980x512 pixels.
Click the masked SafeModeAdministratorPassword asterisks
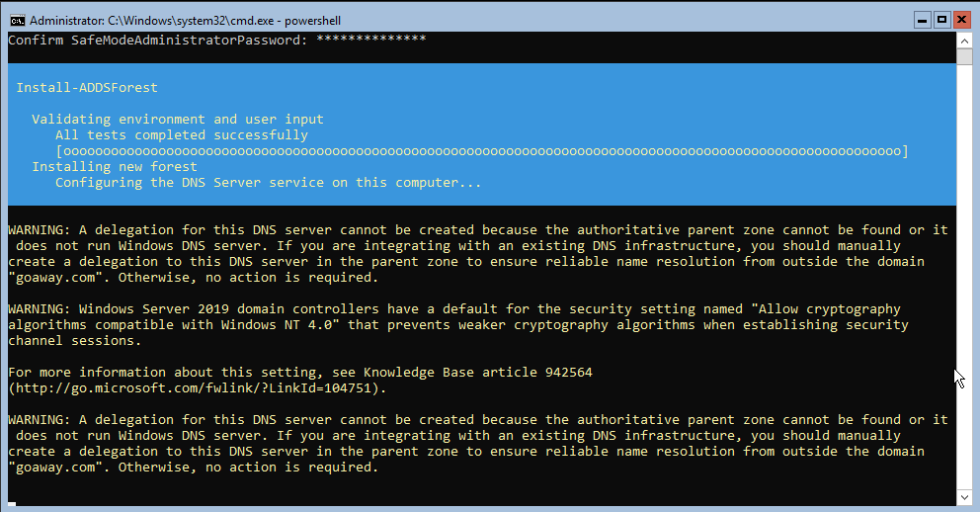(x=371, y=39)
